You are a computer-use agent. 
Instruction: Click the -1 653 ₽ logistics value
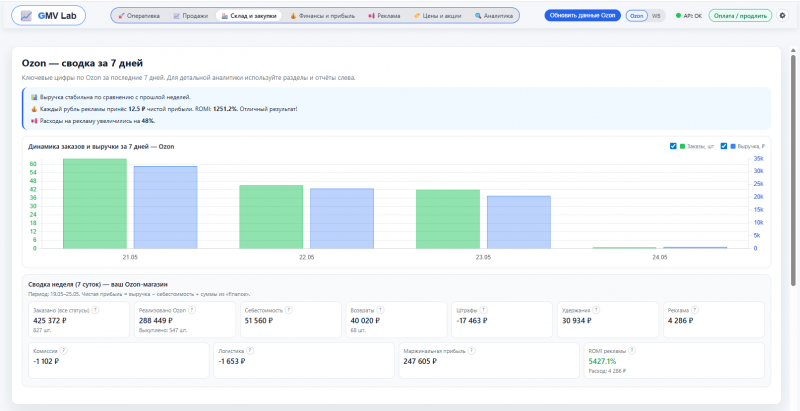coord(232,362)
